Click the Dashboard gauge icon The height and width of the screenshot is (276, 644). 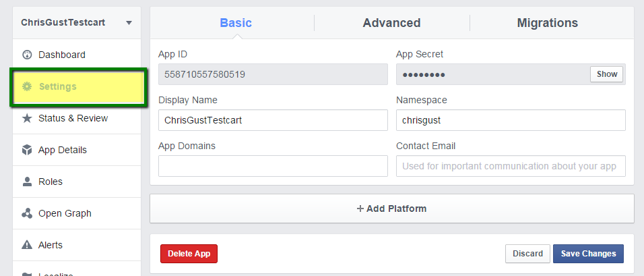(27, 55)
